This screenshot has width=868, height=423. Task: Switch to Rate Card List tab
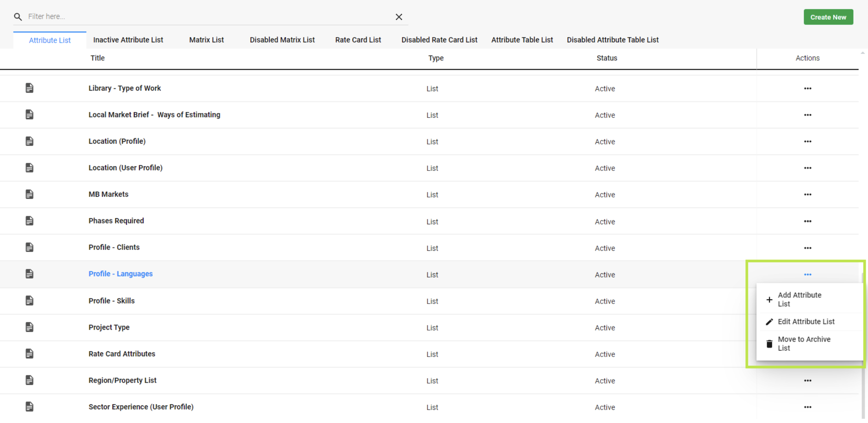coord(358,40)
